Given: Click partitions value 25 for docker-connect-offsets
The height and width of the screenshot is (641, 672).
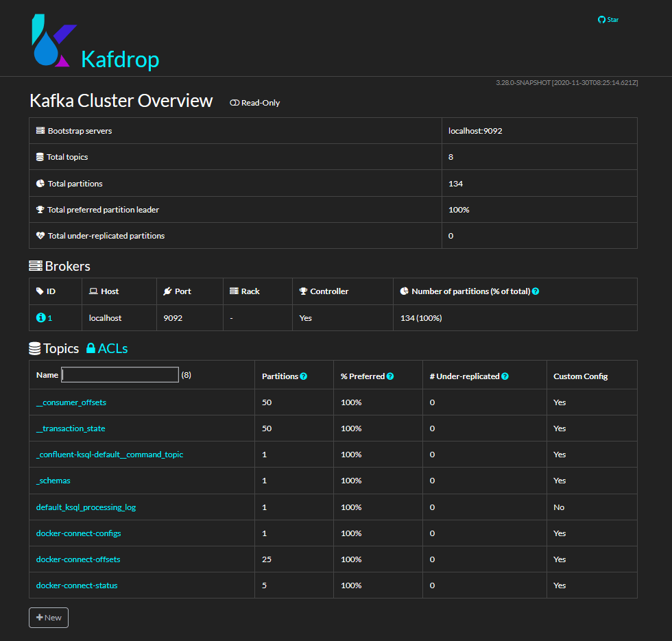Looking at the screenshot, I should click(x=267, y=559).
